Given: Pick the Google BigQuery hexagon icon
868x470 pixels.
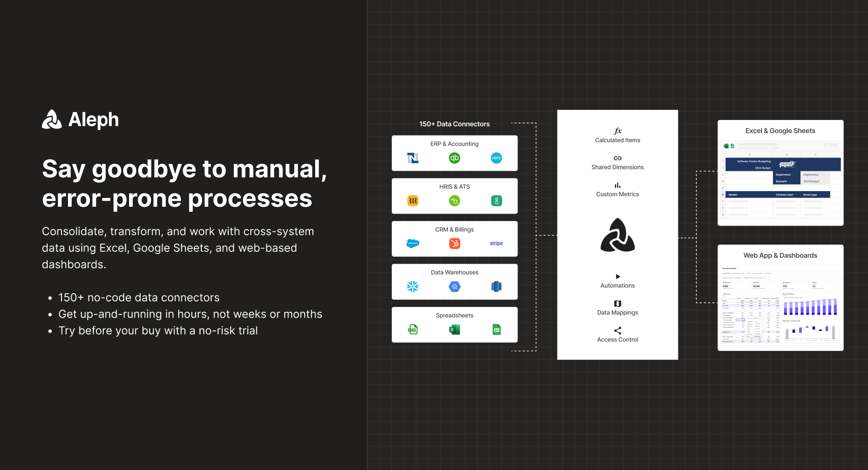Looking at the screenshot, I should tap(455, 287).
